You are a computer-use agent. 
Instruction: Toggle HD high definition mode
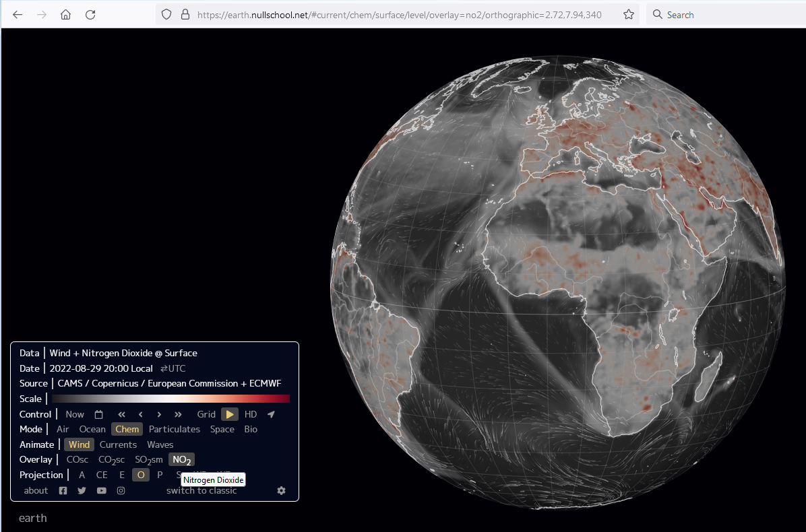tap(250, 414)
